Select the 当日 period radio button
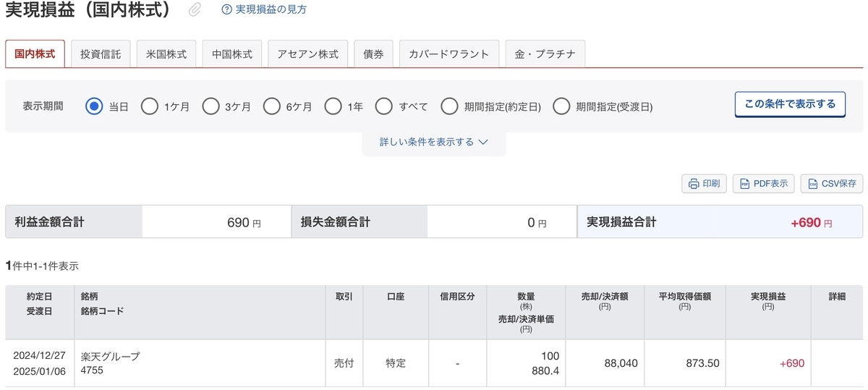This screenshot has width=868, height=390. [x=94, y=106]
